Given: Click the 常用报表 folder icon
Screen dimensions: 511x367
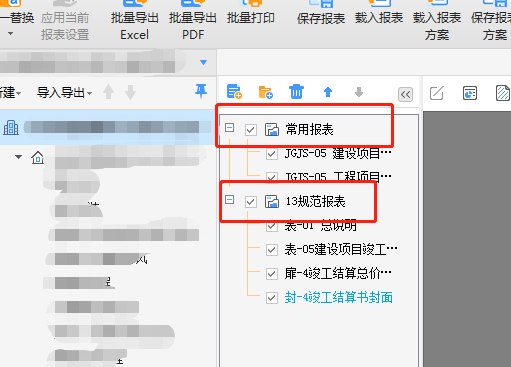Looking at the screenshot, I should (x=272, y=129).
